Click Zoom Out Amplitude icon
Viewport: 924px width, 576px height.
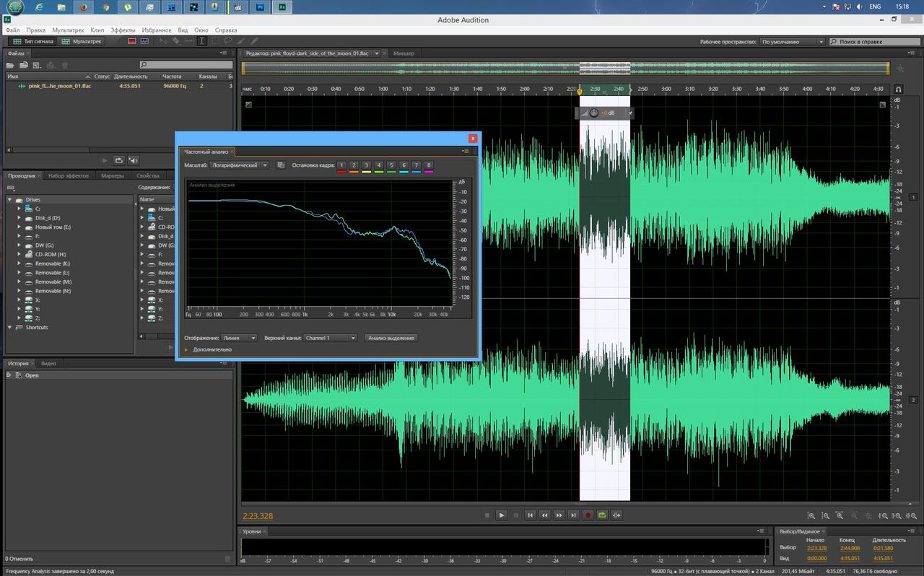point(825,515)
